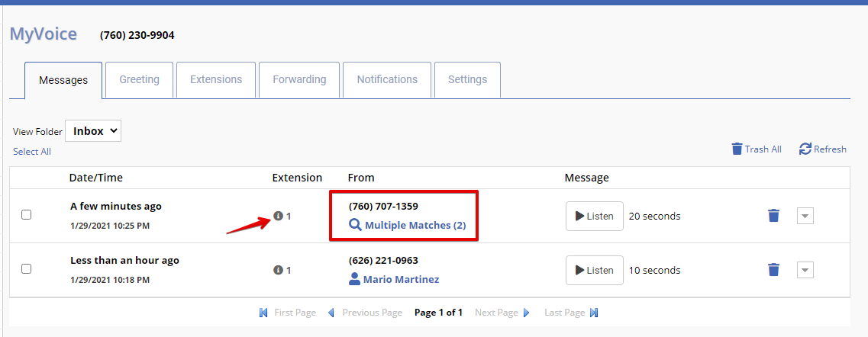The height and width of the screenshot is (337, 868).
Task: Click the person icon next to Mario Martinez
Action: 354,279
